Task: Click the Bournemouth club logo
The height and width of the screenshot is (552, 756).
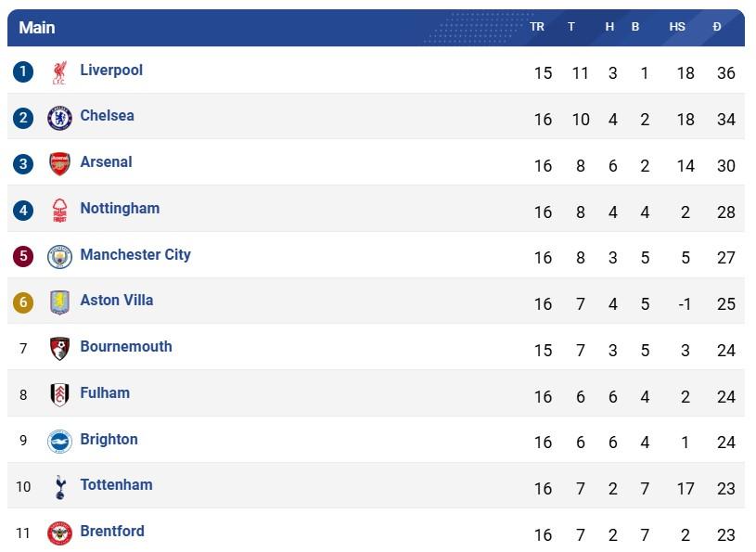Action: tap(59, 349)
